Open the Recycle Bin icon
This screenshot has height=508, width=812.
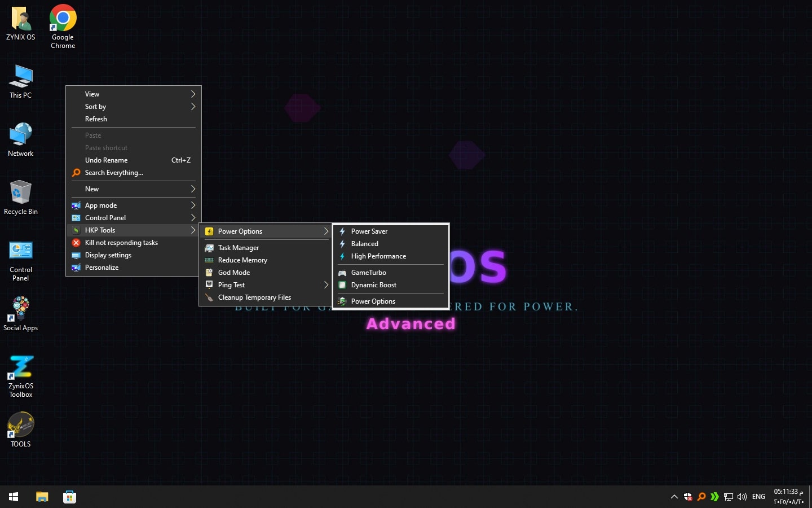(x=21, y=198)
